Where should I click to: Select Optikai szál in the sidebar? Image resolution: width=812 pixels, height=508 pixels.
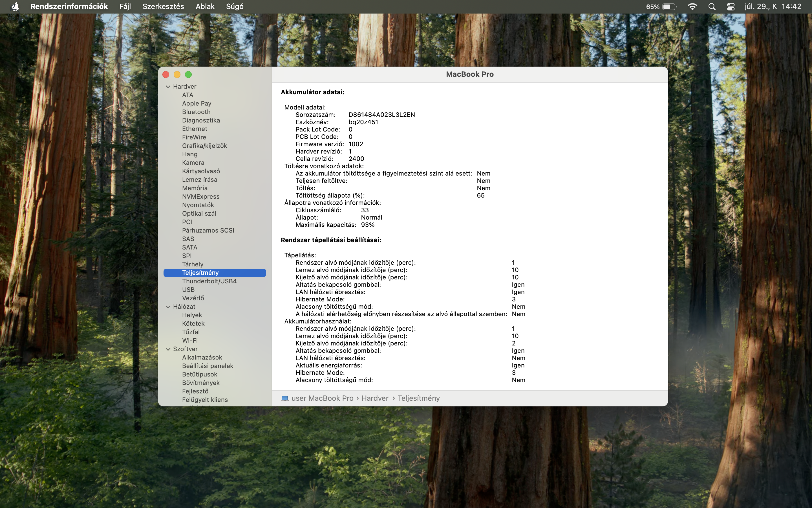(215, 213)
